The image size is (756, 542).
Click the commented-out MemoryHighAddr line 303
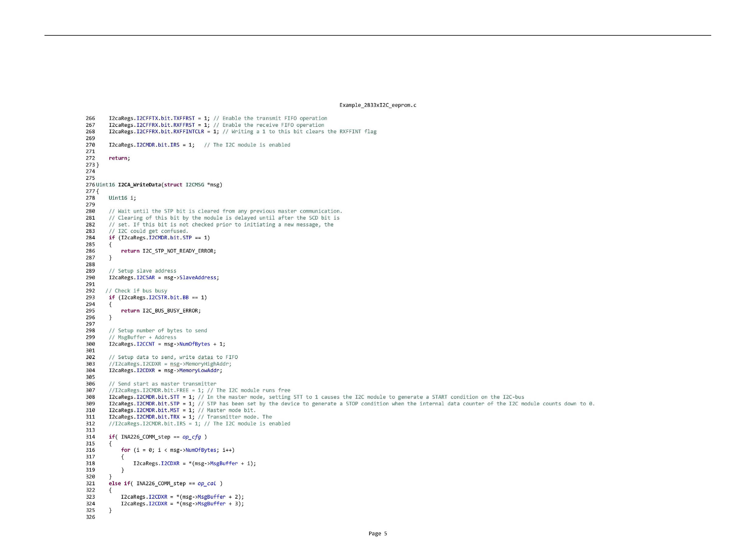[x=170, y=364]
